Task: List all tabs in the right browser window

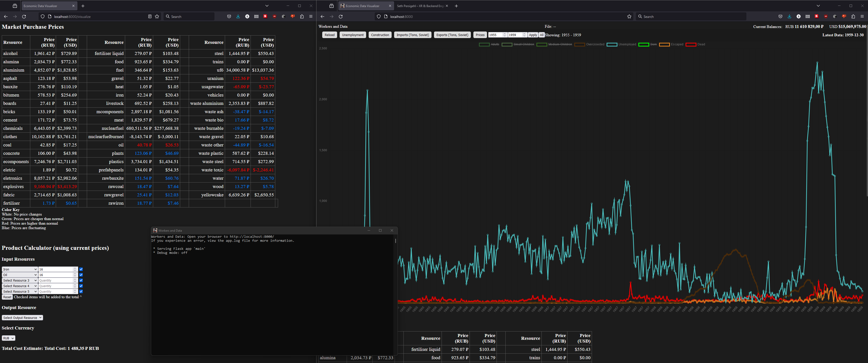Action: coord(818,6)
